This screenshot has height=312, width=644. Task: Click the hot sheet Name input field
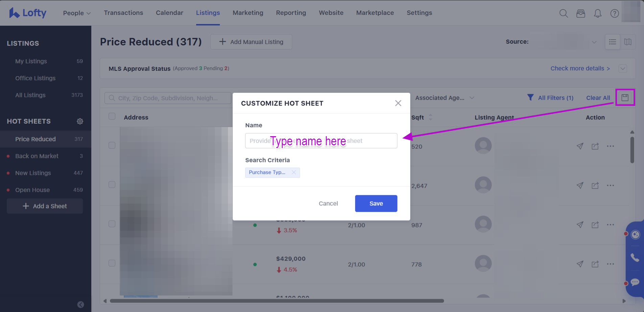[x=321, y=141]
